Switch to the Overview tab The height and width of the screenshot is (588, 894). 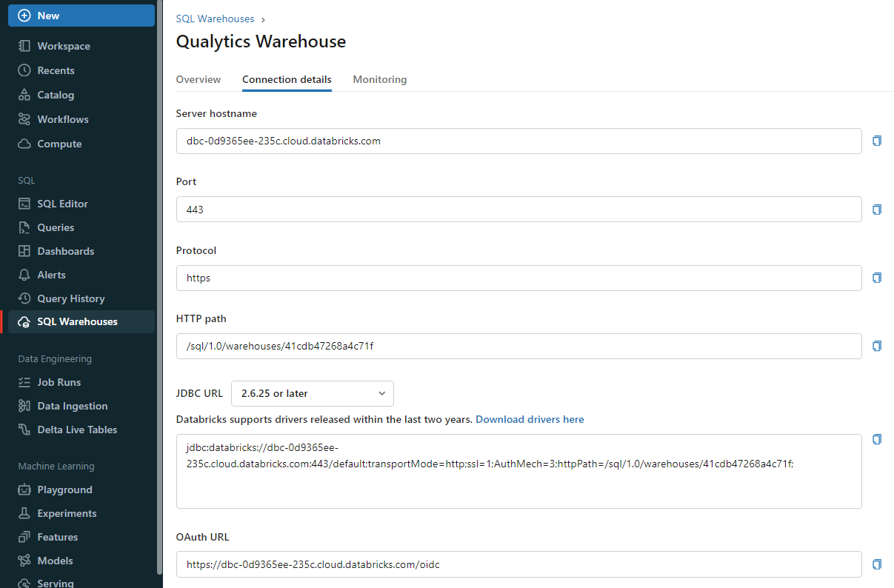(198, 79)
